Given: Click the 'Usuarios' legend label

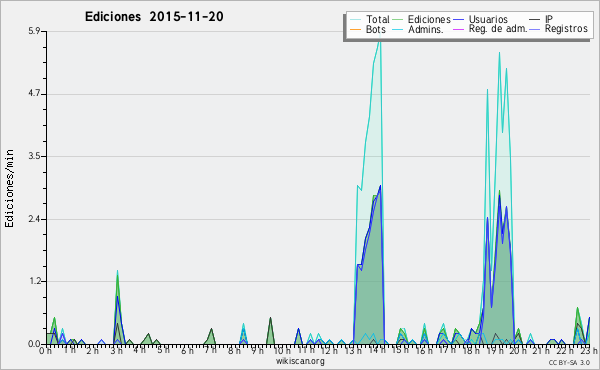Looking at the screenshot, I should [x=488, y=19].
